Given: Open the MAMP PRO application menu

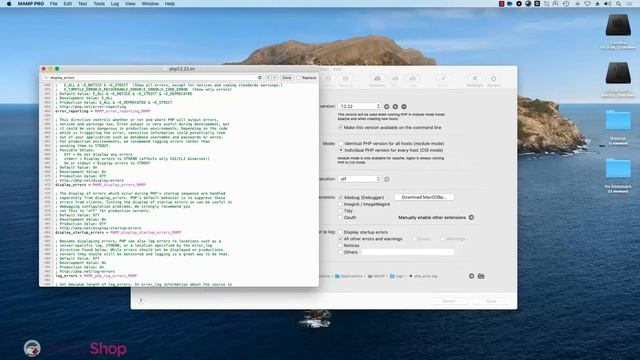Looking at the screenshot, I should pyautogui.click(x=31, y=4).
